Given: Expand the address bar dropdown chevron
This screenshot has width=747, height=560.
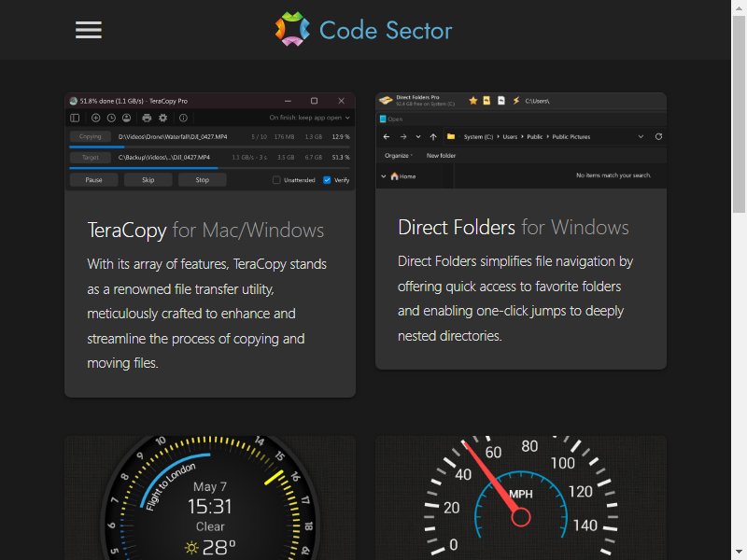Looking at the screenshot, I should pos(641,136).
